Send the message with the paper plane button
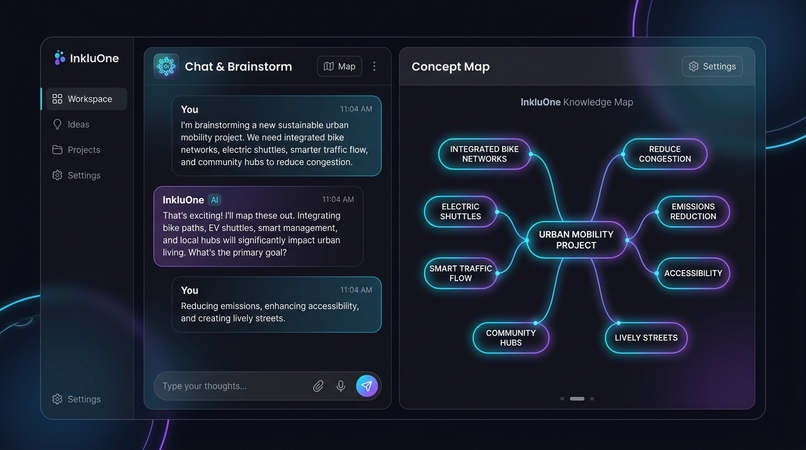This screenshot has width=806, height=450. (367, 386)
